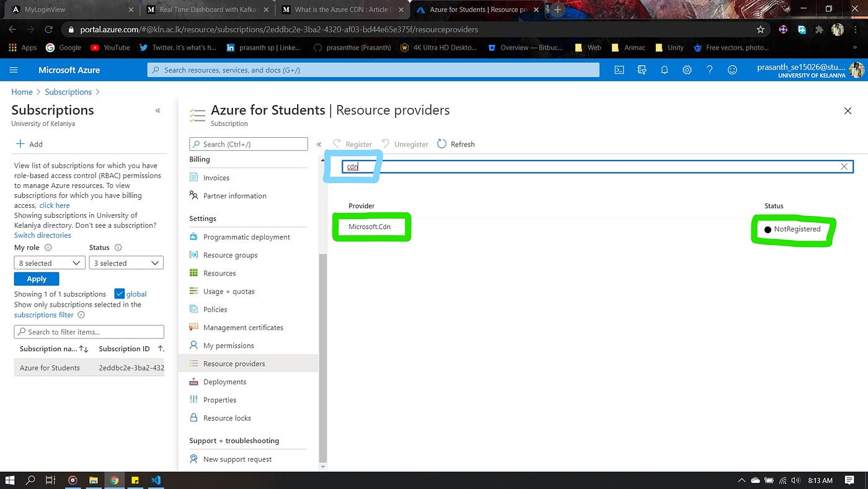The image size is (868, 489).
Task: Open the Windows Start menu
Action: [10, 480]
